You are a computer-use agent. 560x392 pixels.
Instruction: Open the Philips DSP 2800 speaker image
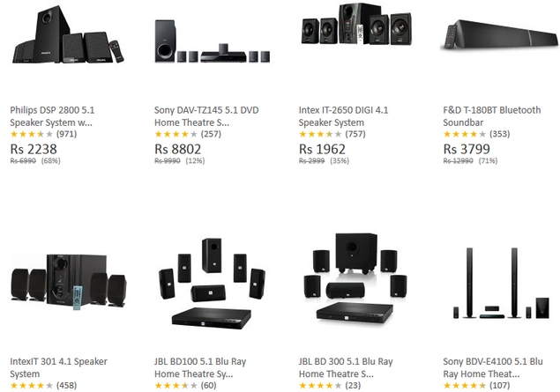68,34
